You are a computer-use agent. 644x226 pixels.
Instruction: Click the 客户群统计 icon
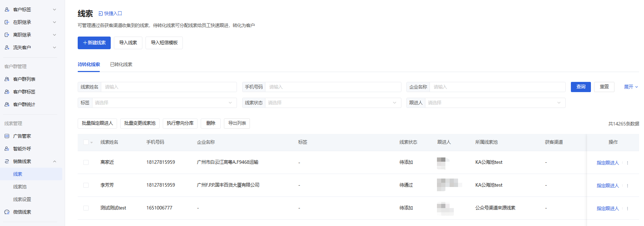point(7,104)
